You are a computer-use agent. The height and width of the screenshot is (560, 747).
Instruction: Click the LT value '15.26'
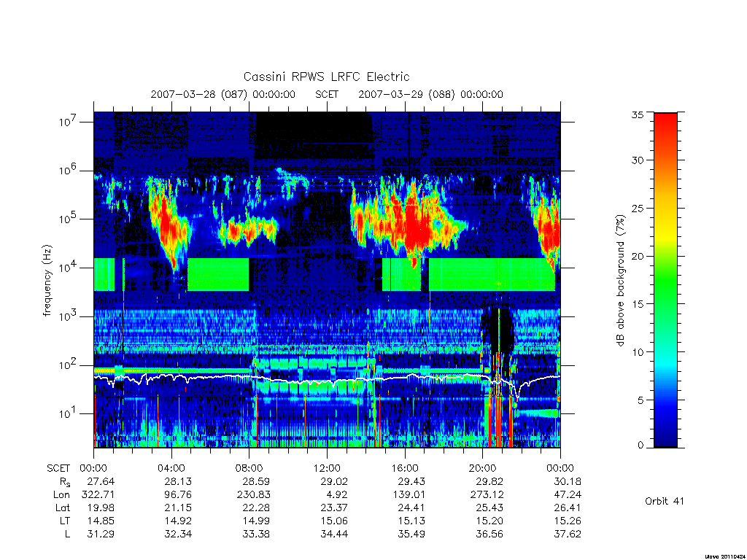[568, 521]
